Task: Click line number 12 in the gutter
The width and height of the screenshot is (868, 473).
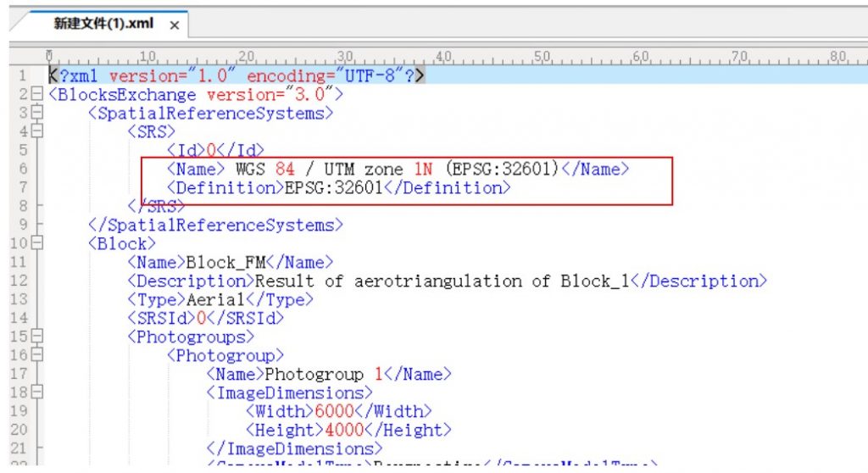Action: point(19,281)
